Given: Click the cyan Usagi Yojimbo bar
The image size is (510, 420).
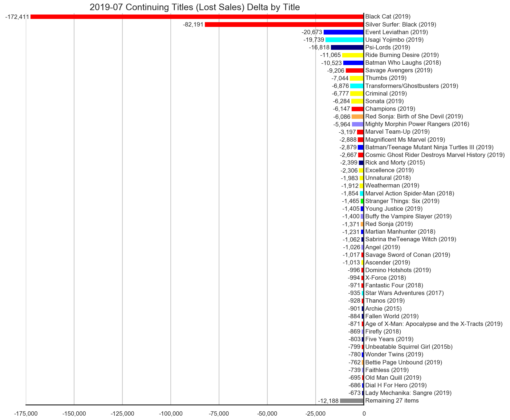Looking at the screenshot, I should [x=344, y=40].
